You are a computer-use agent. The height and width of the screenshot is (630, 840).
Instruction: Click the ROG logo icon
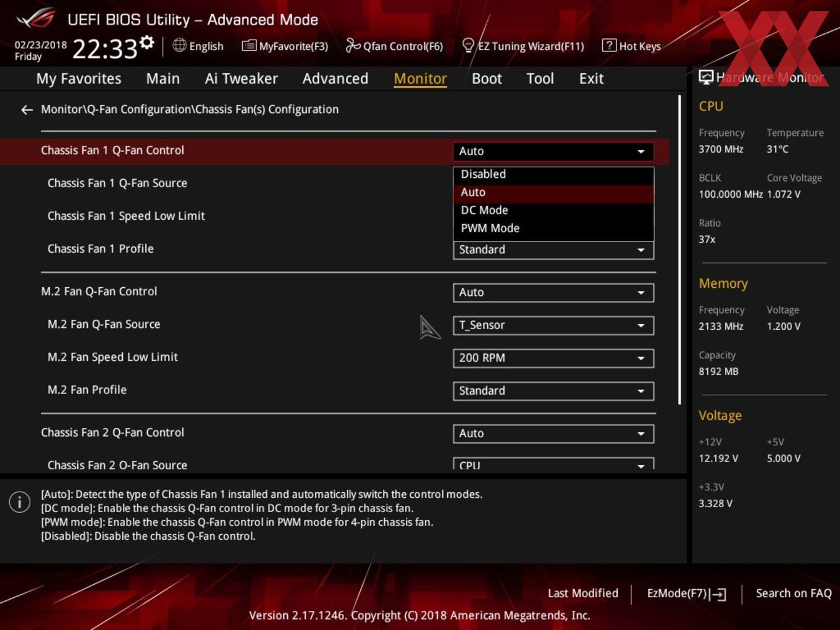click(35, 19)
